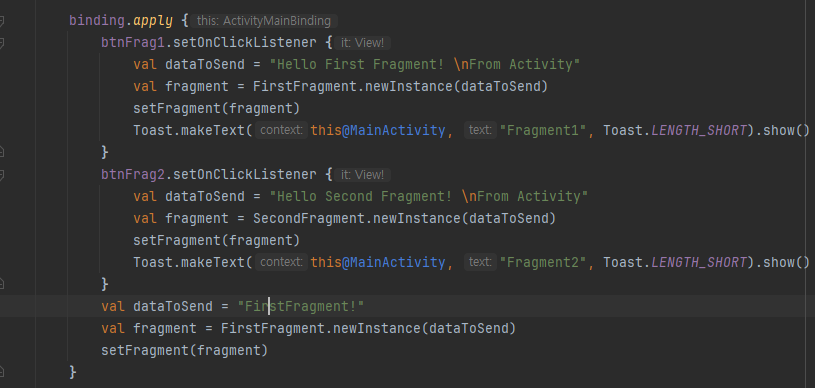
Task: Click the 'text:' hint in Fragment2 Toast line
Action: click(480, 262)
